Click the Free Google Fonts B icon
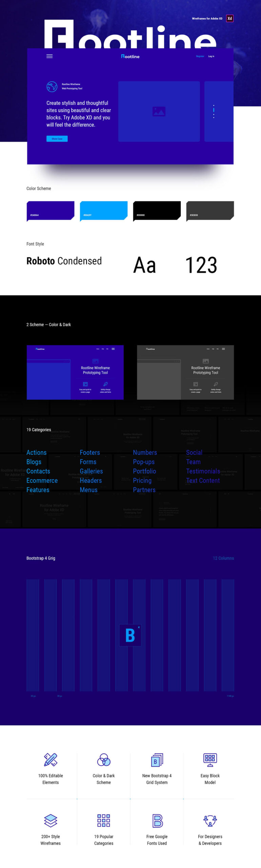The image size is (261, 868). (157, 821)
